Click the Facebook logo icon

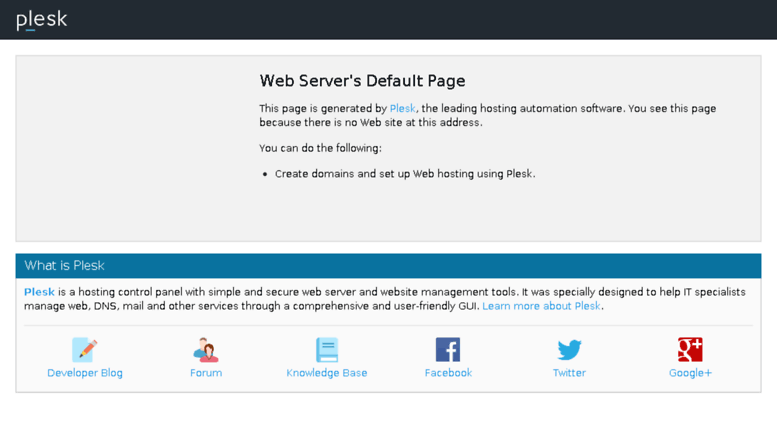tap(448, 350)
